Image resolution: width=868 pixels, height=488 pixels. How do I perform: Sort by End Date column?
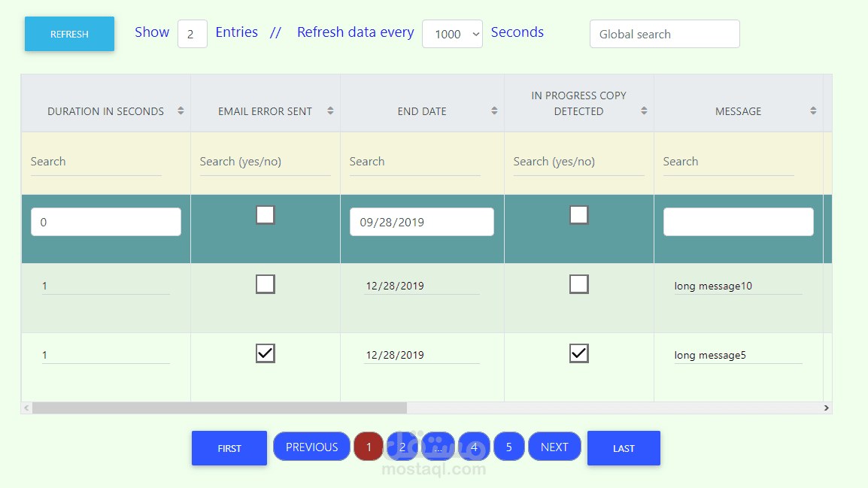[494, 111]
